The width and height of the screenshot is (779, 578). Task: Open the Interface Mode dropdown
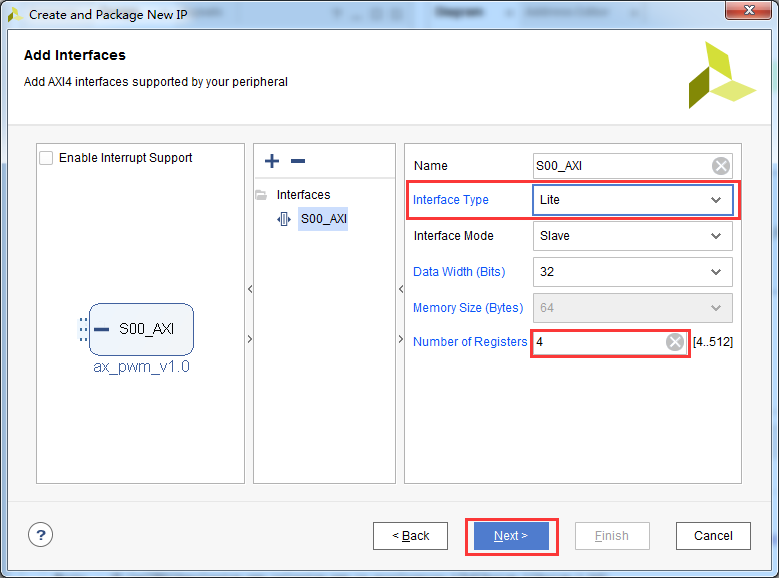[x=632, y=236]
